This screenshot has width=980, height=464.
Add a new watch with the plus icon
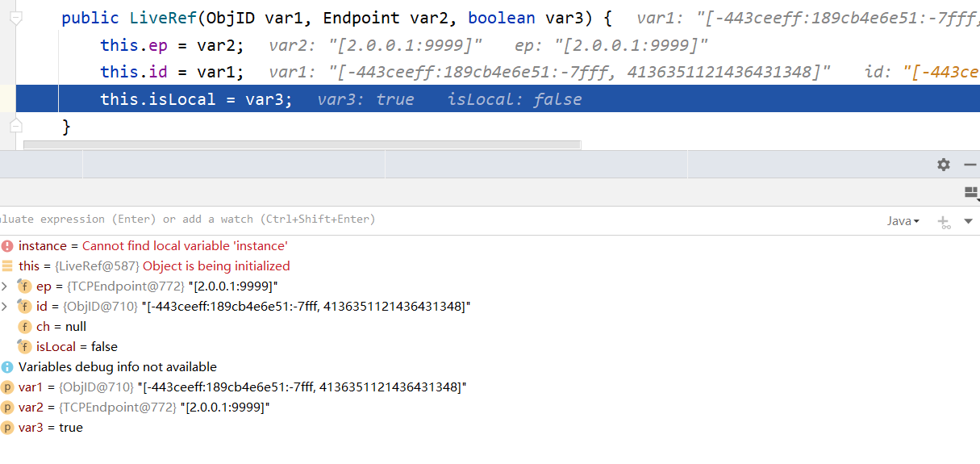click(944, 221)
